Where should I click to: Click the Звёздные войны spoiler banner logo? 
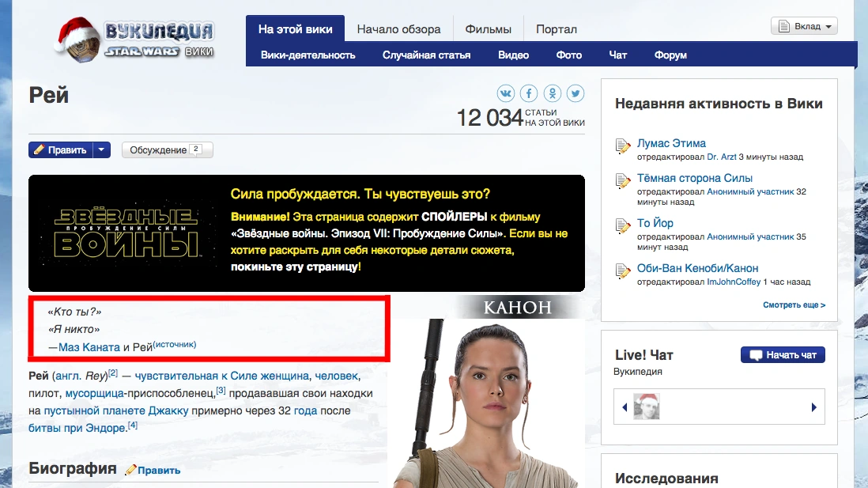(x=126, y=233)
